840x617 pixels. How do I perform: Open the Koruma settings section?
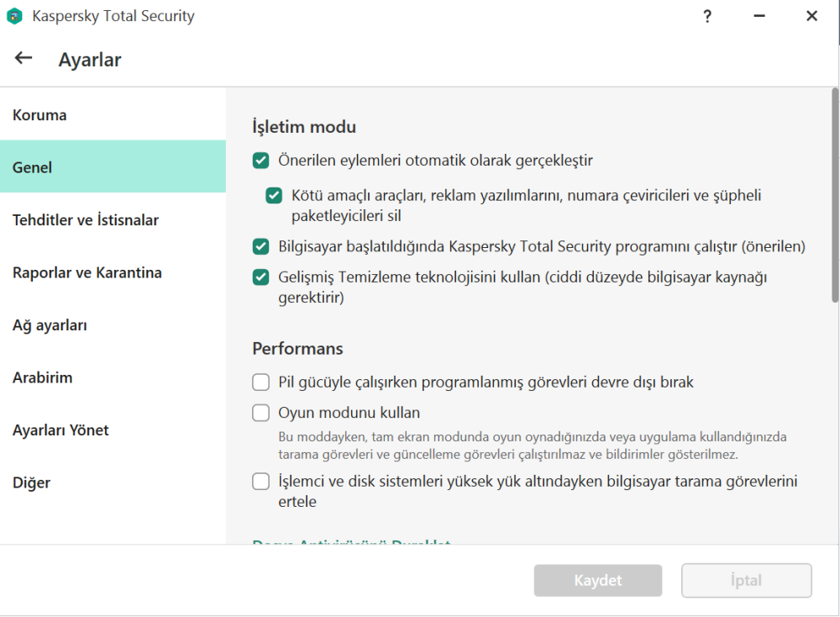click(113, 115)
